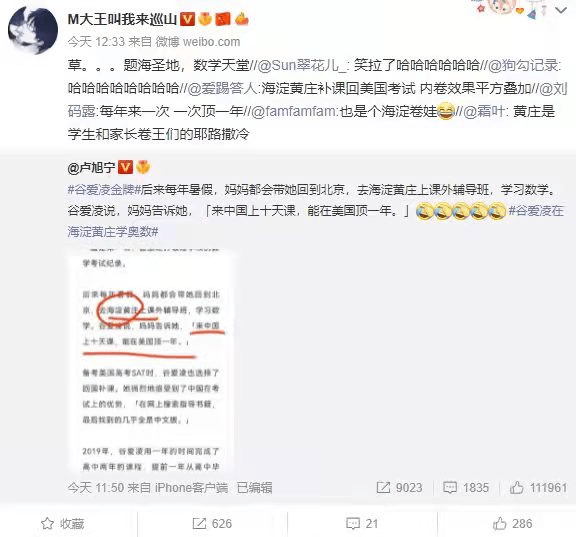
Task: Open the @狗勾记录 mention
Action: (x=523, y=65)
